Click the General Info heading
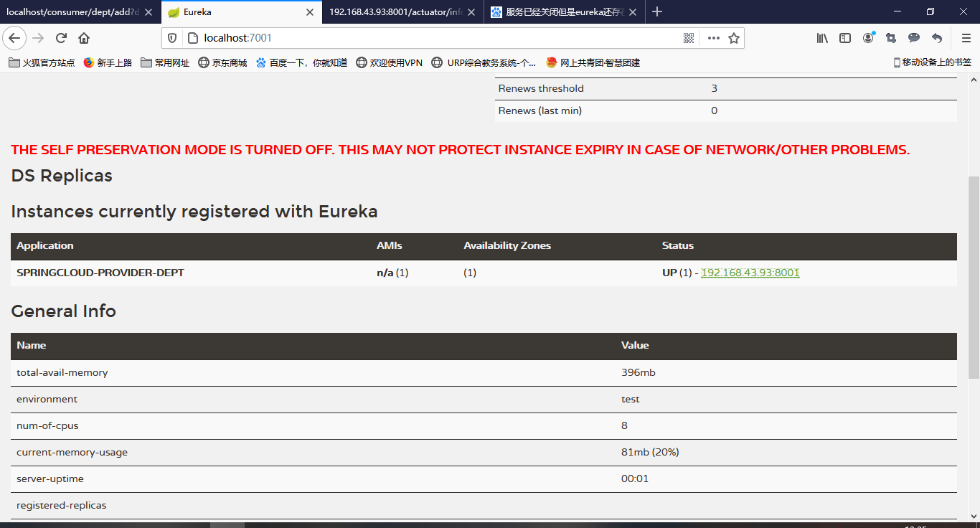980x528 pixels. pyautogui.click(x=63, y=311)
